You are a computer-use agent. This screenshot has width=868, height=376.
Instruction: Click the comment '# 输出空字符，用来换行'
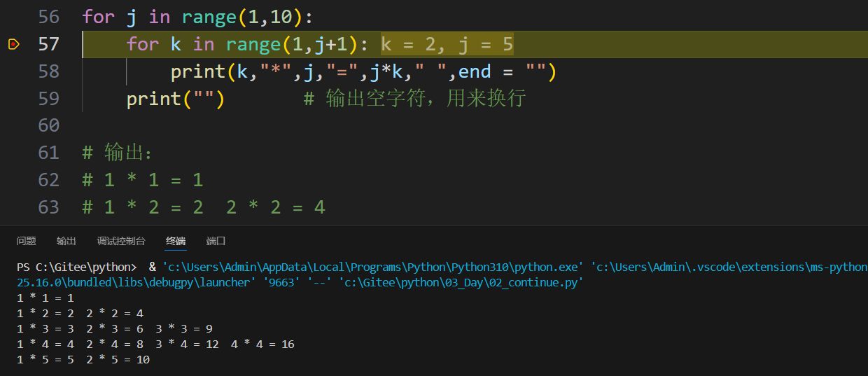tap(414, 99)
